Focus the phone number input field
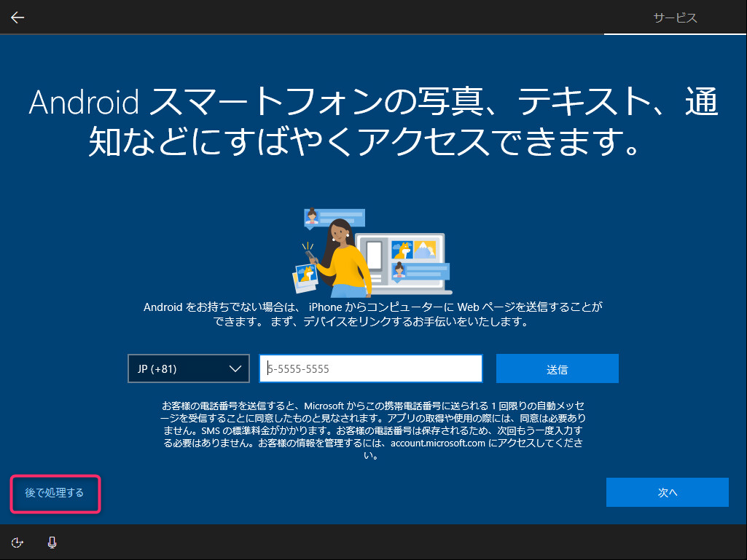 371,368
